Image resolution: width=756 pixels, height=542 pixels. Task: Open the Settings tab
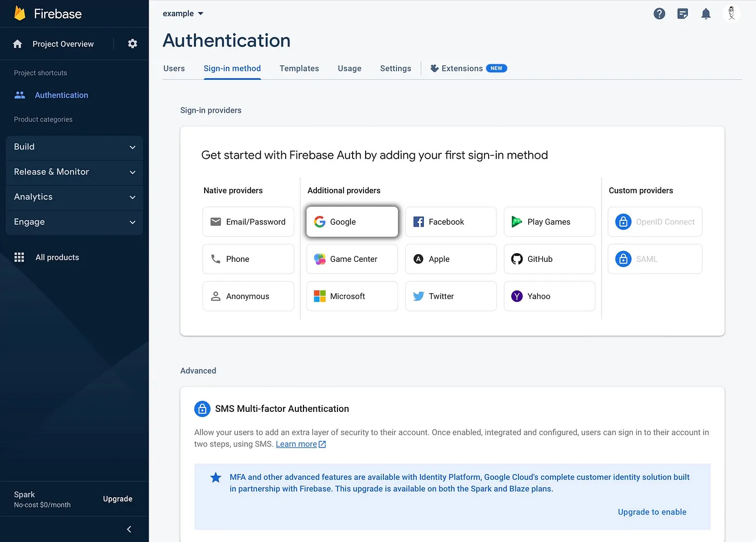395,69
